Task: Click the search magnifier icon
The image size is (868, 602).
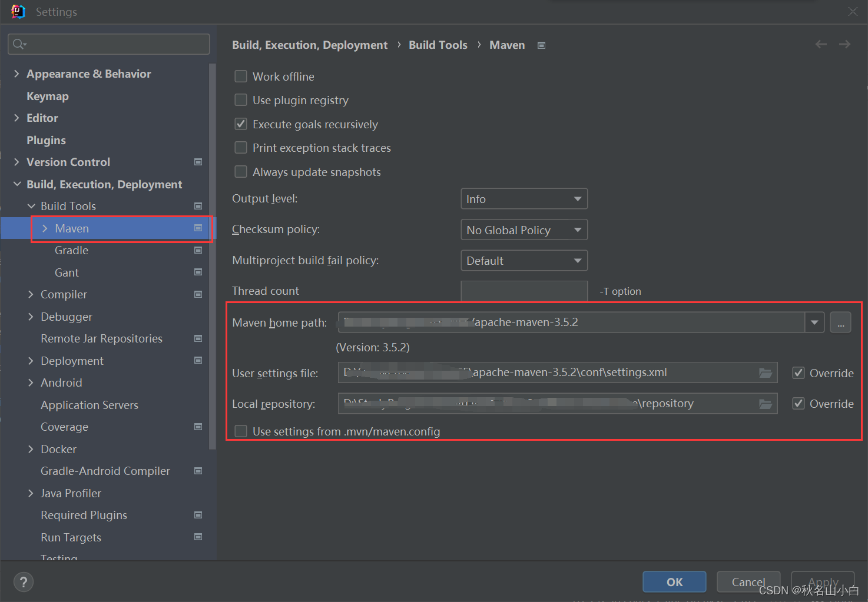Action: [19, 44]
